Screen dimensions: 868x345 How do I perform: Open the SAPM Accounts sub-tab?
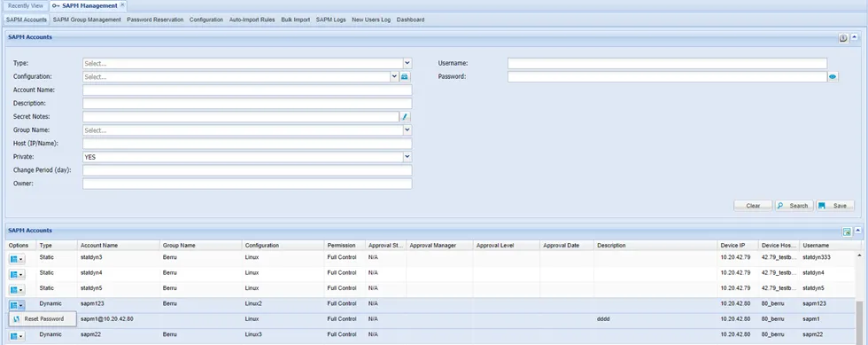point(26,20)
